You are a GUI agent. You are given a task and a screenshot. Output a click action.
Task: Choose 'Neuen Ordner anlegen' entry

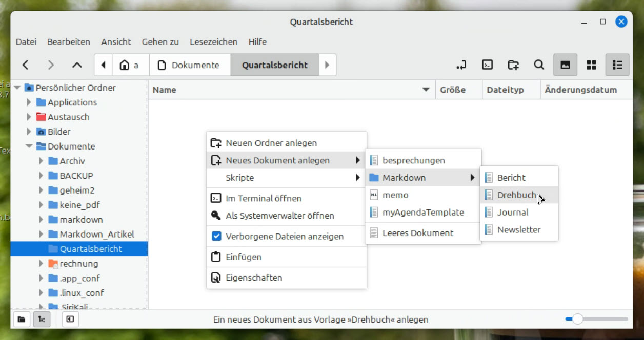coord(271,143)
